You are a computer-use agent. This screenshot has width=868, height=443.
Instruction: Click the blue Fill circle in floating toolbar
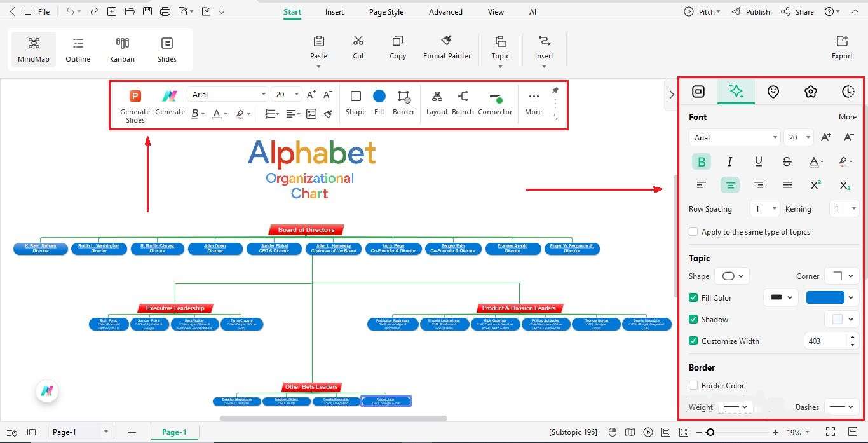(379, 96)
